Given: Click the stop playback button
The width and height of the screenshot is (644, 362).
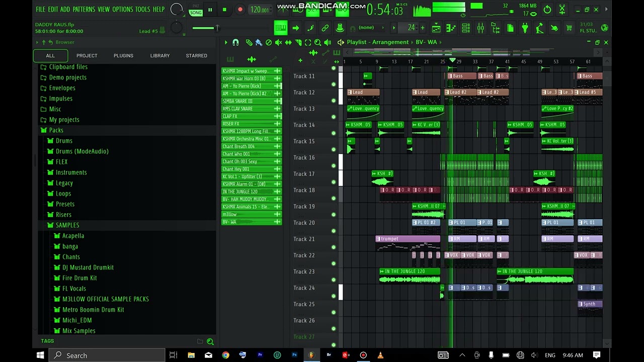Looking at the screenshot, I should point(224,10).
